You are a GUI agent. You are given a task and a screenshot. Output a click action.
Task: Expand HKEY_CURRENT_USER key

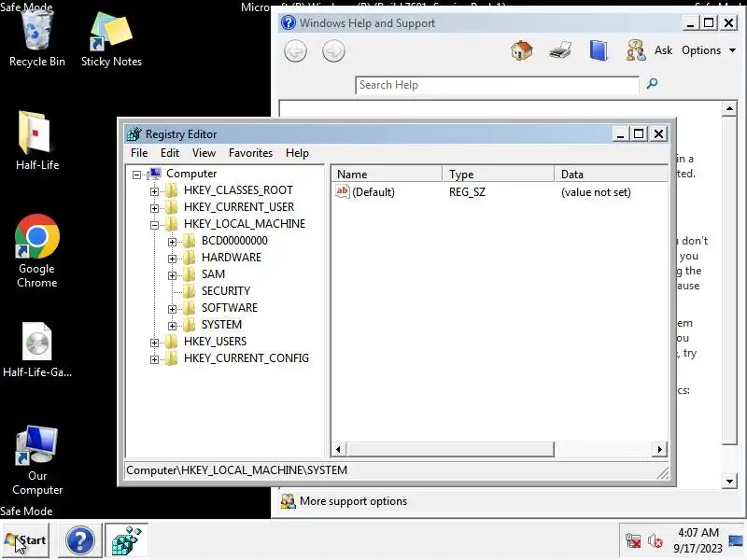click(x=154, y=208)
